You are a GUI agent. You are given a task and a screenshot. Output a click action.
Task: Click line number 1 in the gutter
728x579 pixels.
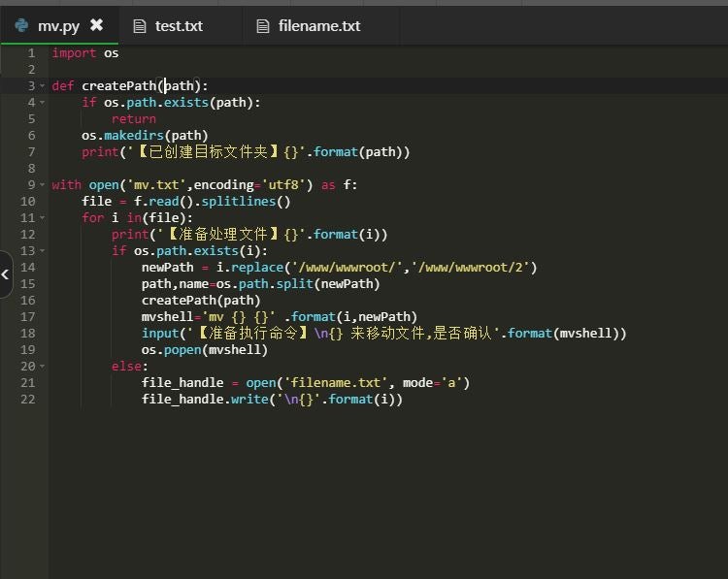click(x=31, y=53)
